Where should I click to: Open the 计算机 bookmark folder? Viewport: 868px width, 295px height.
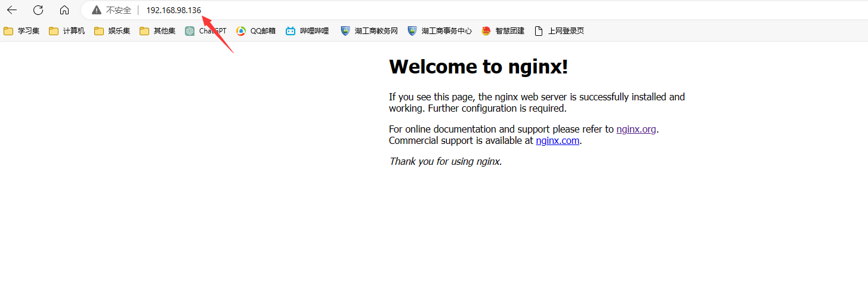point(67,31)
